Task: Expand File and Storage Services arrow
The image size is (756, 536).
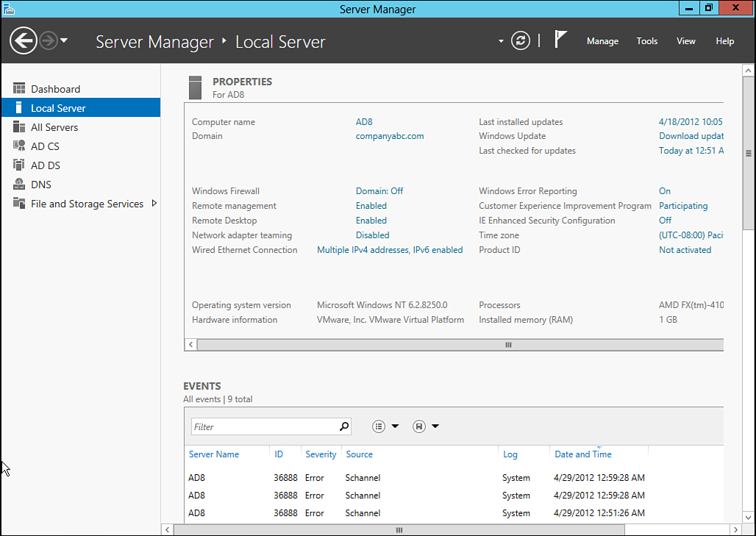Action: 154,204
